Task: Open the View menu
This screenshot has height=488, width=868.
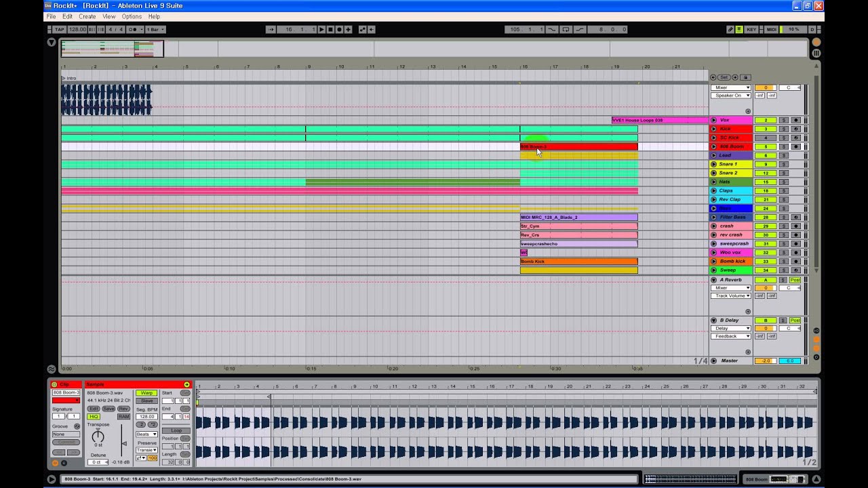Action: click(x=108, y=16)
